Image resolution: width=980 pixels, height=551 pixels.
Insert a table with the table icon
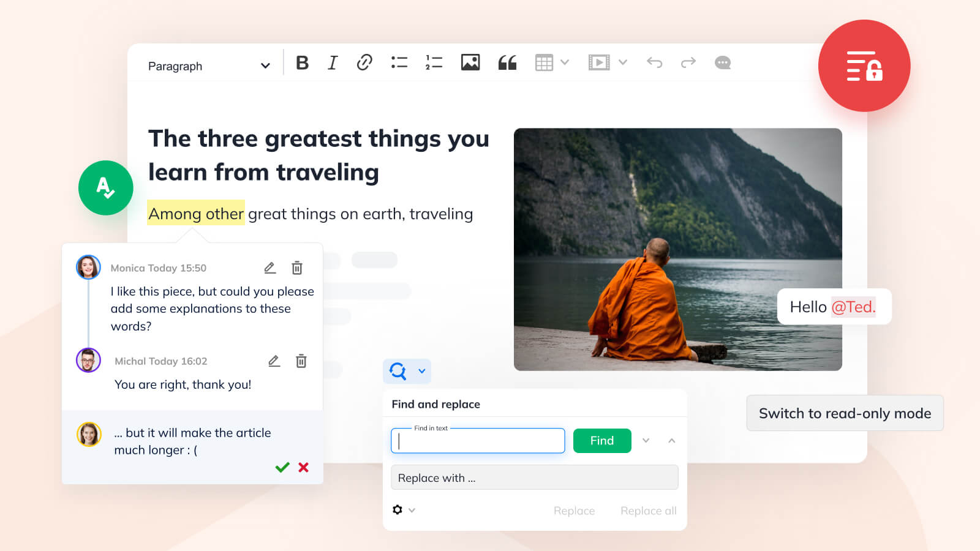pos(544,62)
